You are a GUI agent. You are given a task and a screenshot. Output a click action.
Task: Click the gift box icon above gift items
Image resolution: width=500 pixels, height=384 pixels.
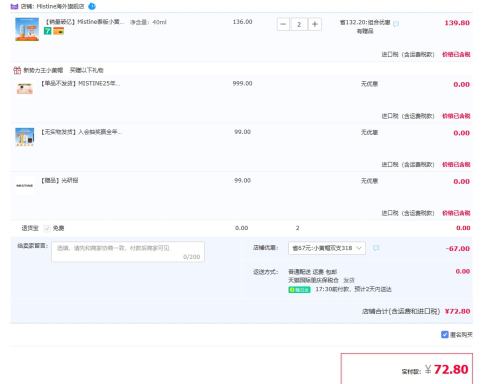pos(17,70)
